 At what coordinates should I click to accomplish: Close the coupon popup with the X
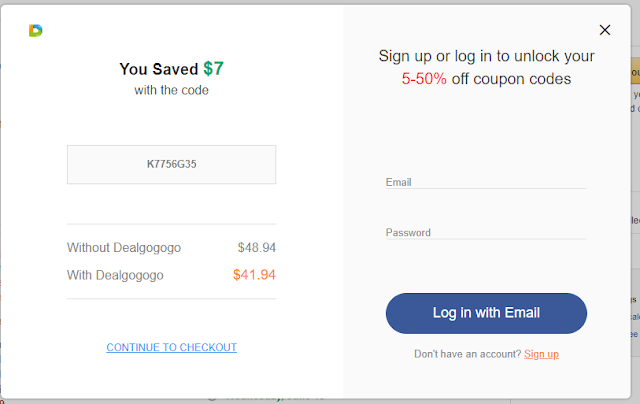pyautogui.click(x=604, y=30)
